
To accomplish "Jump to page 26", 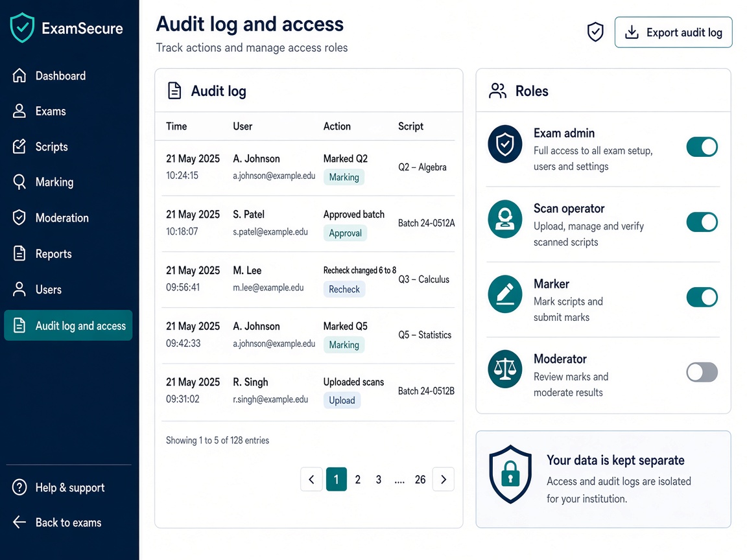I will (x=420, y=480).
